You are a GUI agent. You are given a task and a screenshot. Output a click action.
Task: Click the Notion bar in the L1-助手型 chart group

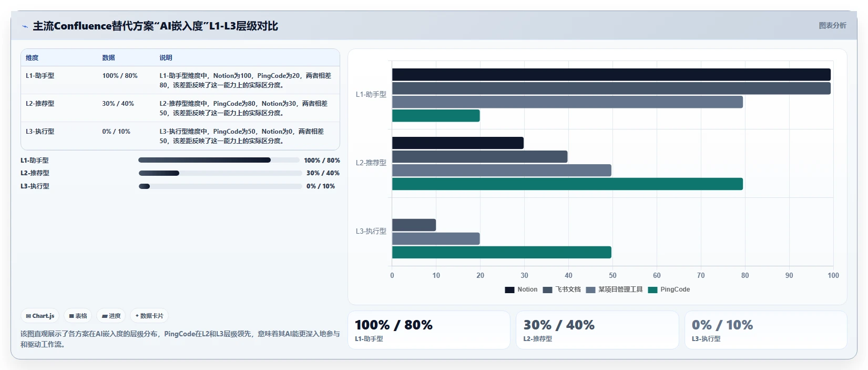coord(611,75)
